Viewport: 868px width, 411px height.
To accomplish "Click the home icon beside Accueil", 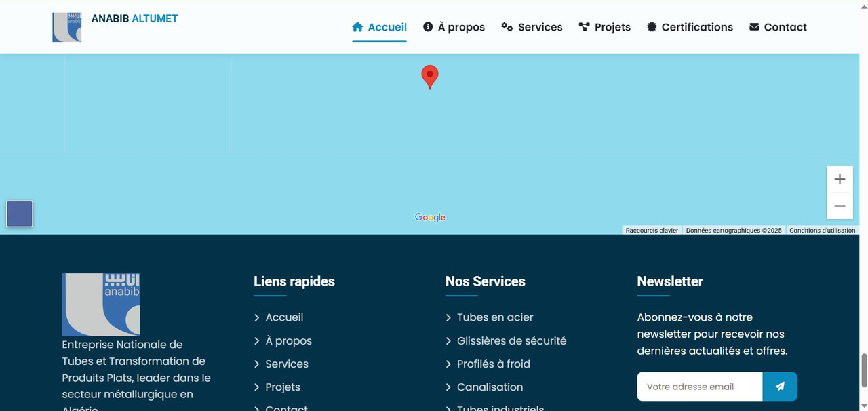I will pos(357,27).
